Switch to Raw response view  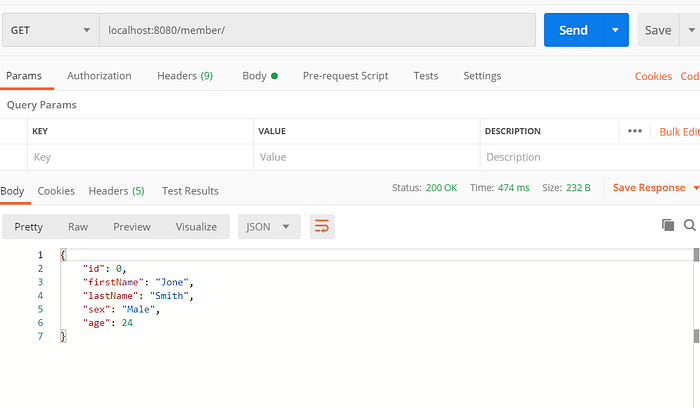(78, 227)
